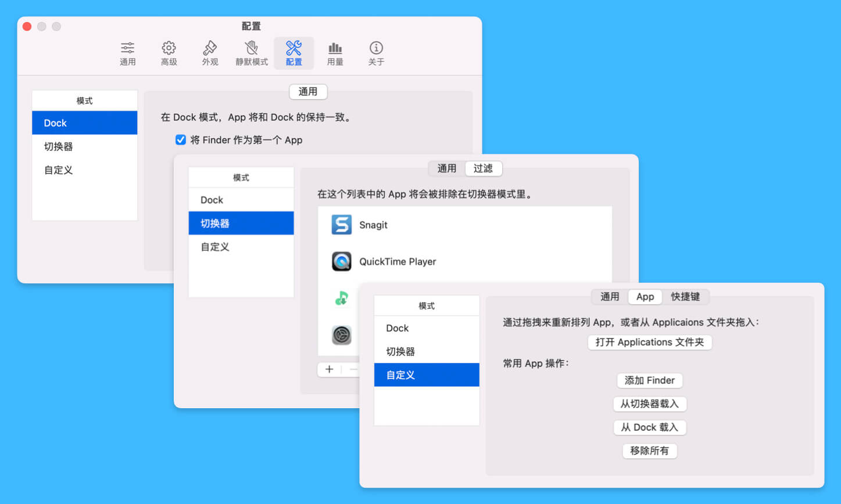Click the 打开 Applications 文件夹 button
This screenshot has width=841, height=504.
650,342
